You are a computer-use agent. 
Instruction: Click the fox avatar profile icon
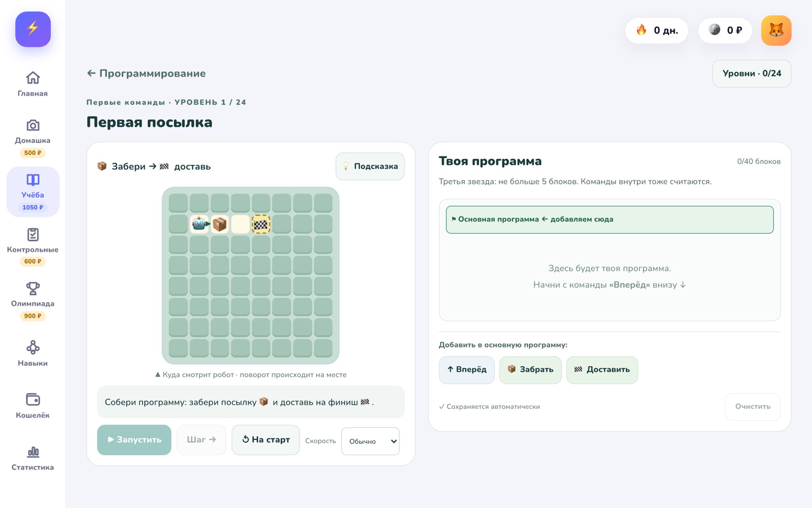776,30
